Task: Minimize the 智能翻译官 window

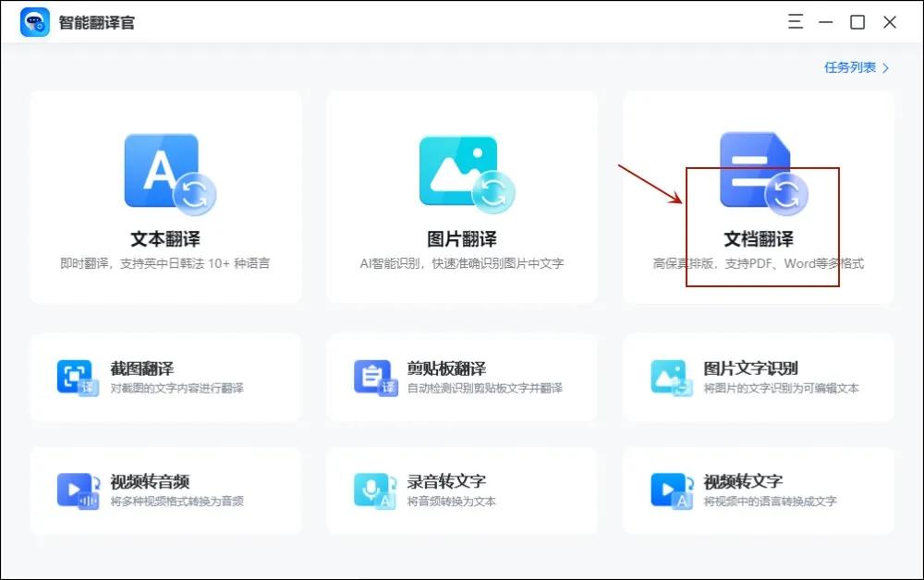Action: click(x=825, y=22)
